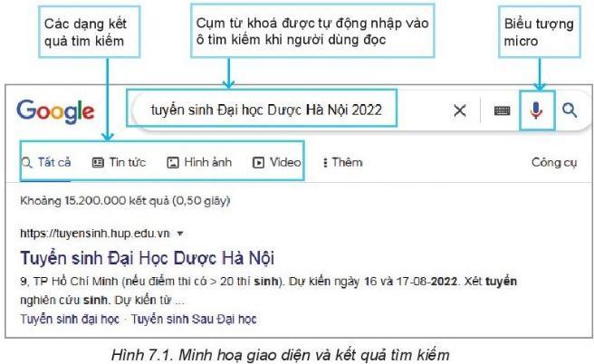
Task: Click the result snippet mentioning 17-08-2022
Action: point(269,291)
